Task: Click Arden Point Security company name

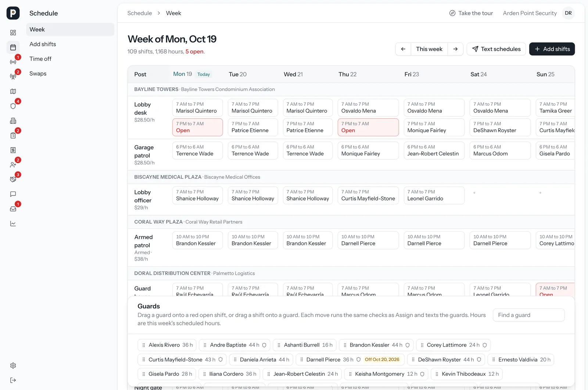Action: pos(530,13)
